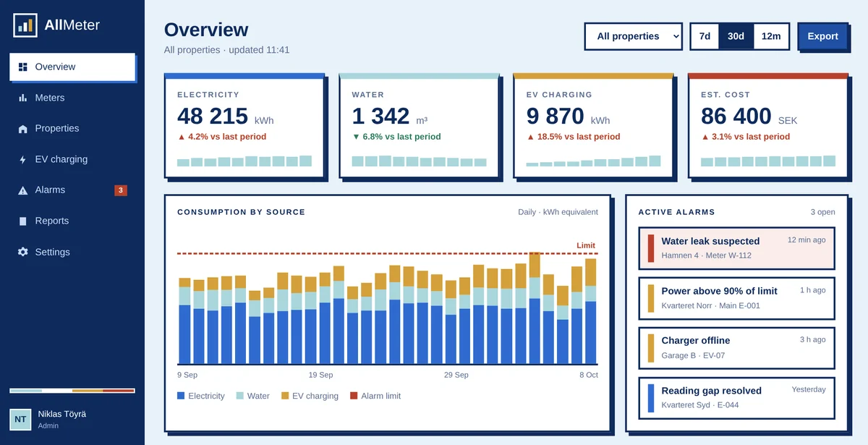Click the red Alarms count badge
This screenshot has width=868, height=445.
(x=121, y=190)
